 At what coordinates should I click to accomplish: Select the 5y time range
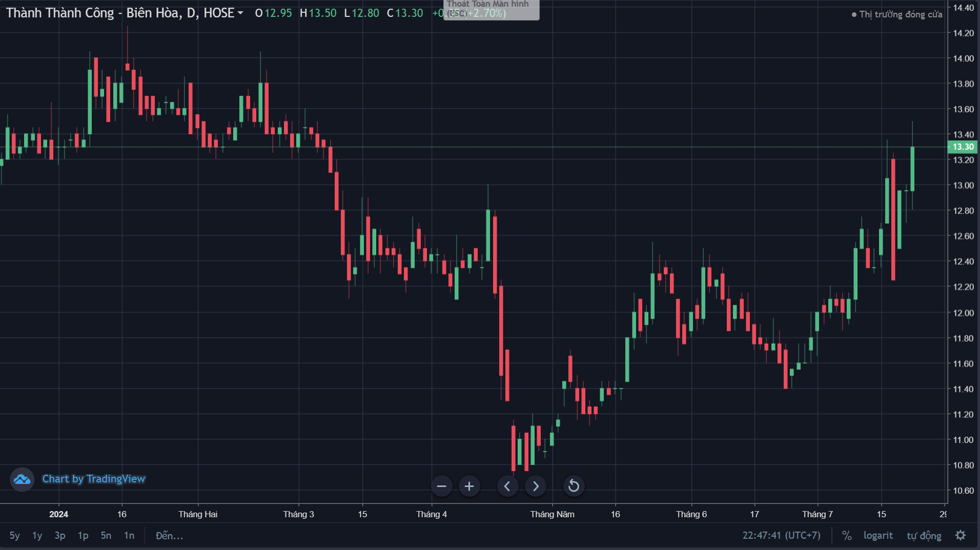point(14,536)
